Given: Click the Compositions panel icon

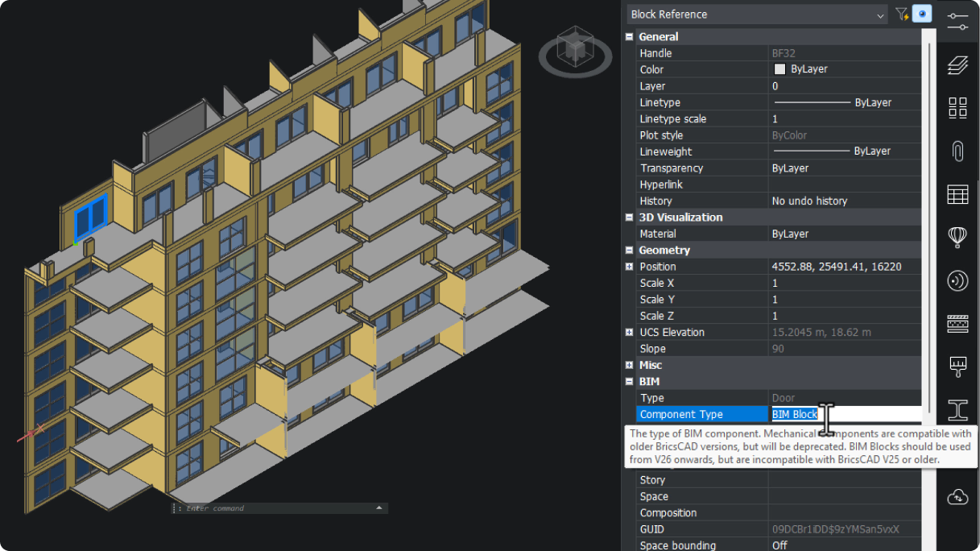Looking at the screenshot, I should click(x=957, y=325).
